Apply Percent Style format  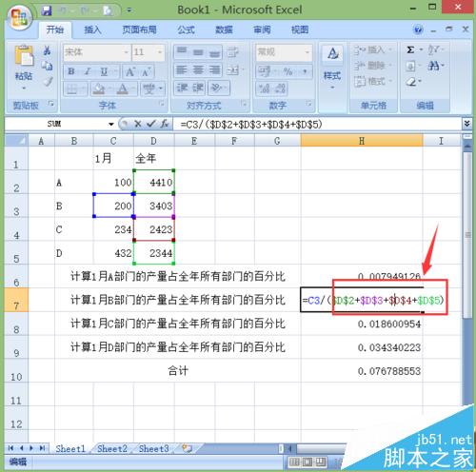pyautogui.click(x=288, y=71)
